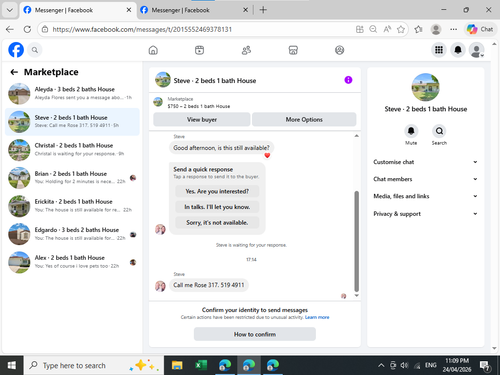The image size is (500, 375).
Task: Click the 'Call me Rose 317. 519 4911' message
Action: pos(209,285)
